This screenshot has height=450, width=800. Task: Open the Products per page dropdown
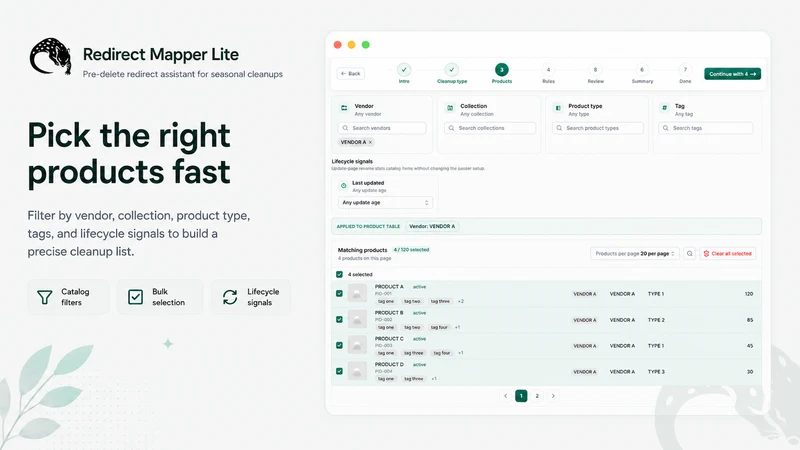click(635, 254)
